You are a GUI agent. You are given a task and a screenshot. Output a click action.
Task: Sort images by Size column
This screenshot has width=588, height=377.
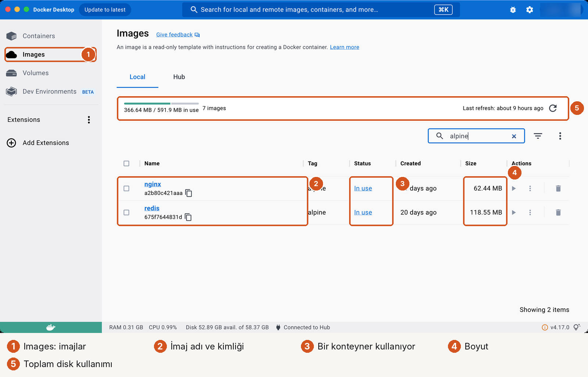tap(471, 163)
